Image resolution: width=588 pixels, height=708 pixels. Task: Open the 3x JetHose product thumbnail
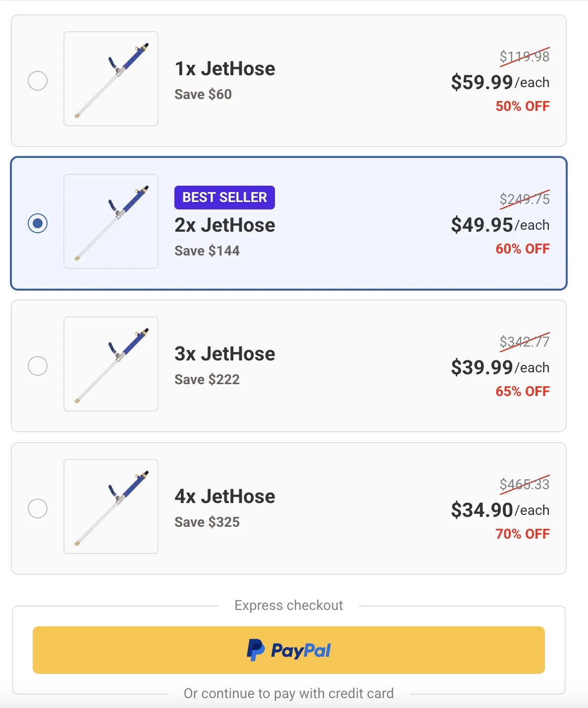click(x=111, y=364)
